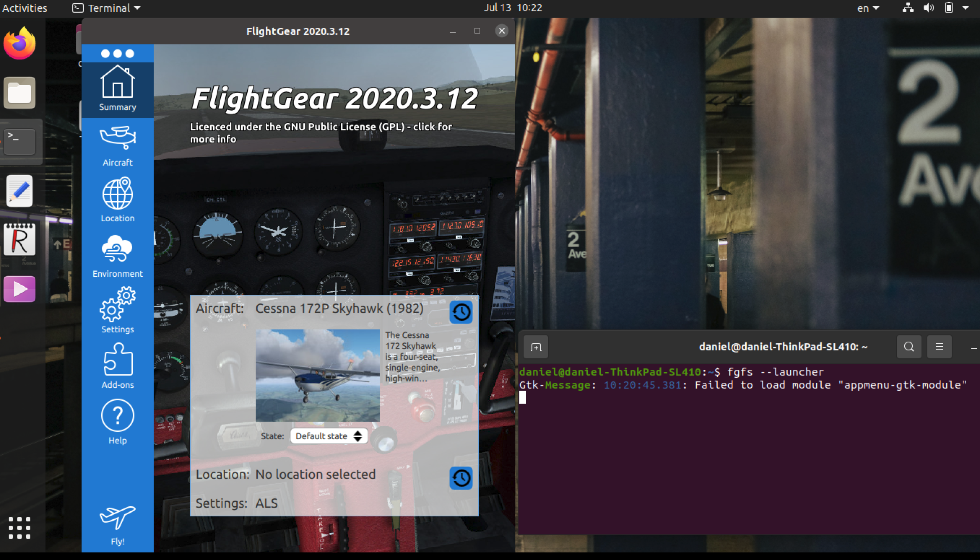Viewport: 980px width, 560px height.
Task: Switch to Terminal in the dock
Action: tap(19, 141)
